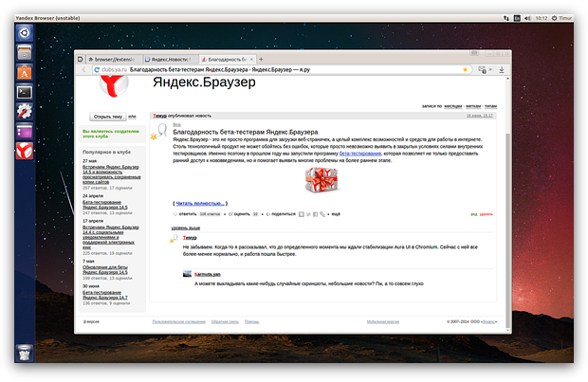Click the red удалить link
The height and width of the screenshot is (382, 588).
point(487,214)
